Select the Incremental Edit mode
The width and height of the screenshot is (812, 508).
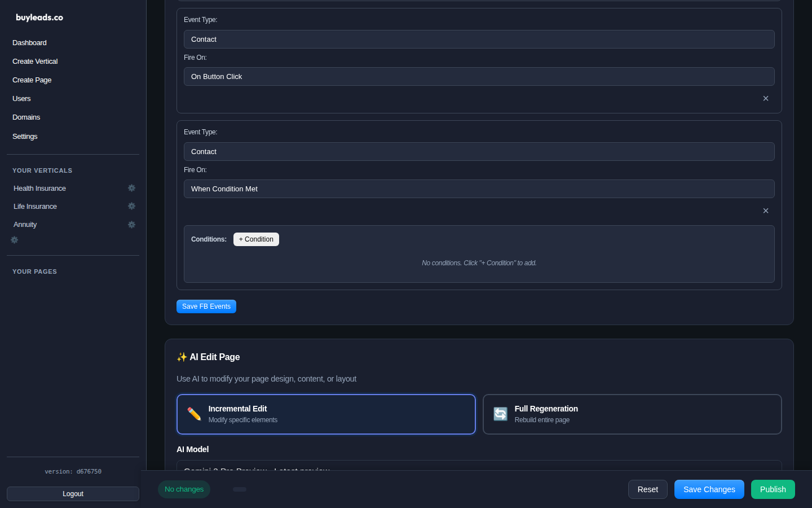[326, 414]
